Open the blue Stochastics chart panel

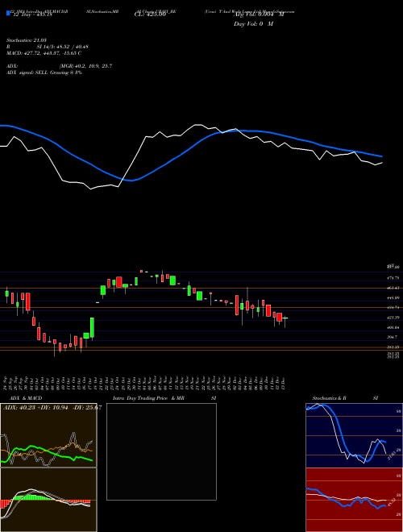354,435
